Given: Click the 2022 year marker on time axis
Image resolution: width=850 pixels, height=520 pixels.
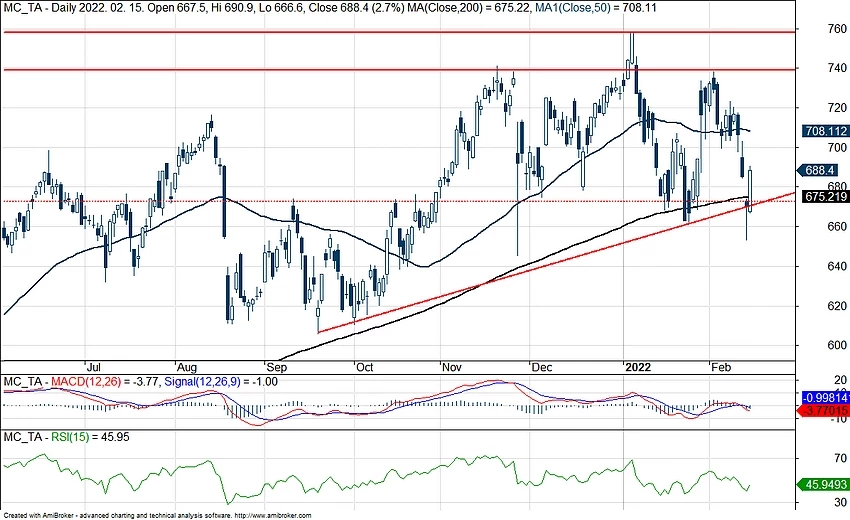Looking at the screenshot, I should coord(636,367).
